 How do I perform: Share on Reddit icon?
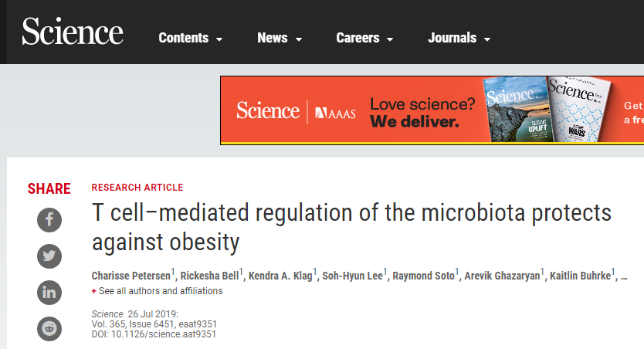coord(49,328)
